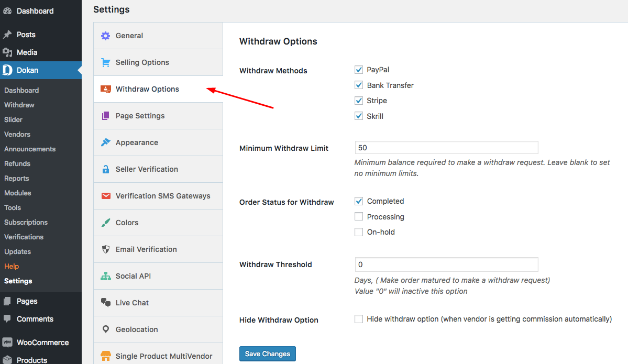Click the Withdraw Threshold input field
Screen dimensions: 628x364
pyautogui.click(x=447, y=264)
